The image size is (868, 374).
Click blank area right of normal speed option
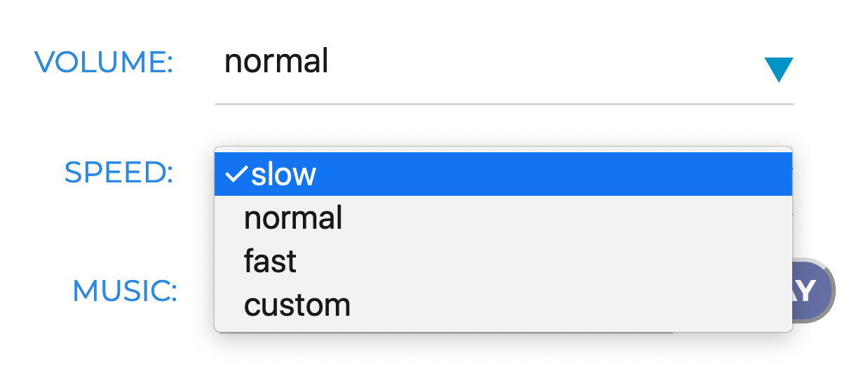[x=561, y=218]
